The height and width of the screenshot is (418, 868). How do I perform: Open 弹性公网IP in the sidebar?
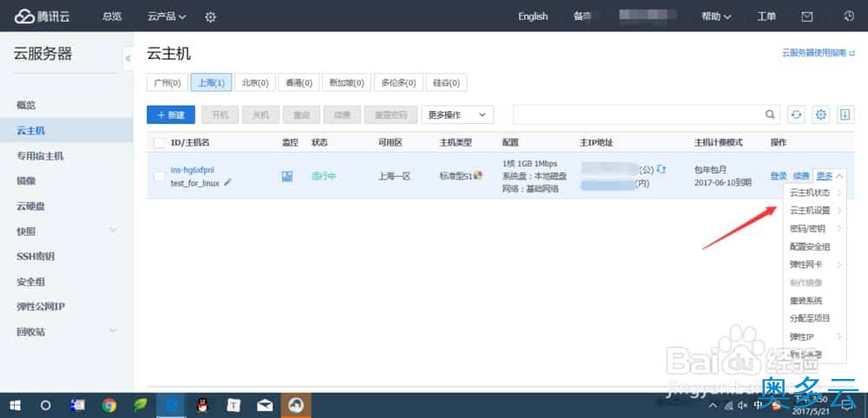coord(41,306)
